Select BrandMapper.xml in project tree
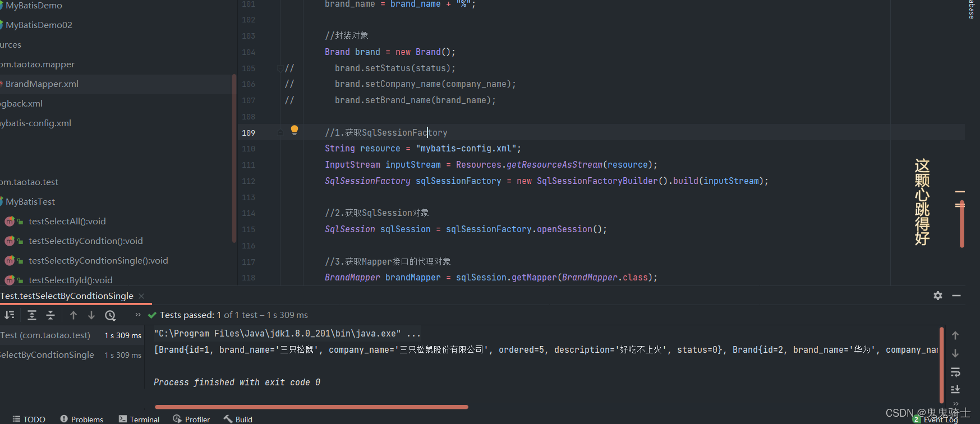 point(42,84)
